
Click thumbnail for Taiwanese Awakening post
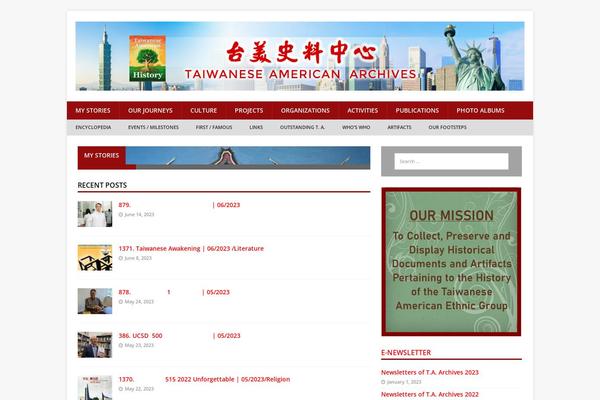[95, 258]
